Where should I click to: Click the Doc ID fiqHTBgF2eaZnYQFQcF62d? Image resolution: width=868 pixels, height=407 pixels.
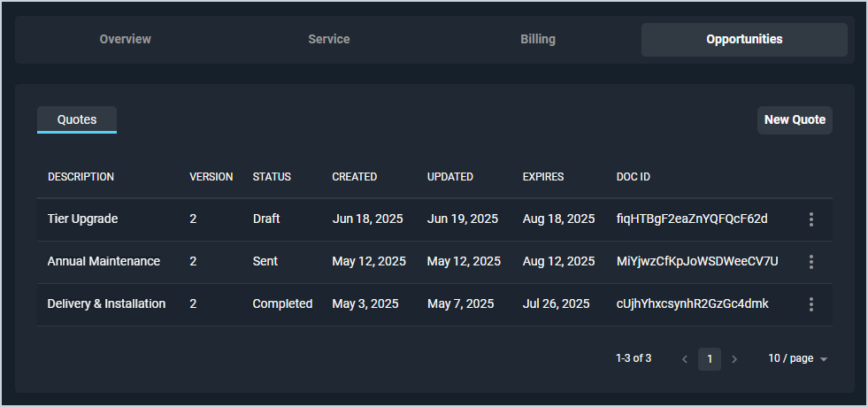692,219
